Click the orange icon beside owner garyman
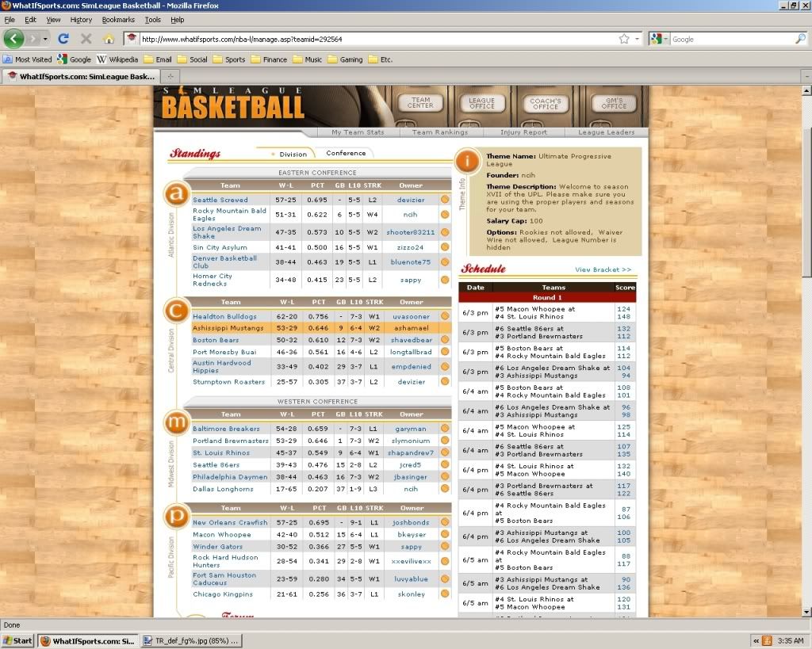 click(x=445, y=429)
